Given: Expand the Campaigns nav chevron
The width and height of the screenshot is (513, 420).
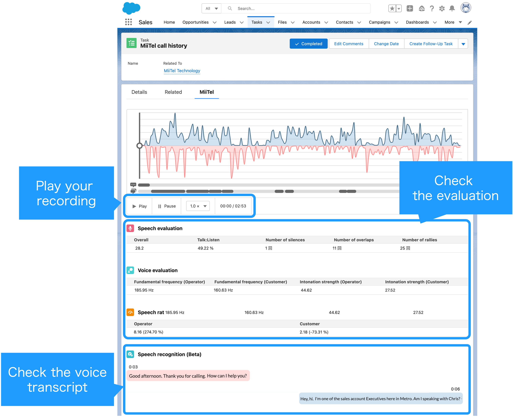Looking at the screenshot, I should (396, 23).
